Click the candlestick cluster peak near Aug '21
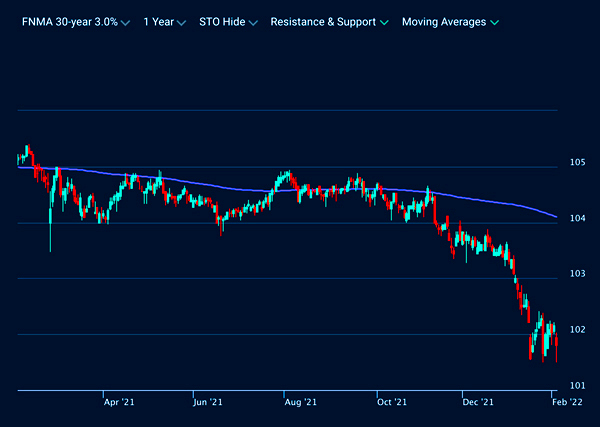 coord(286,176)
